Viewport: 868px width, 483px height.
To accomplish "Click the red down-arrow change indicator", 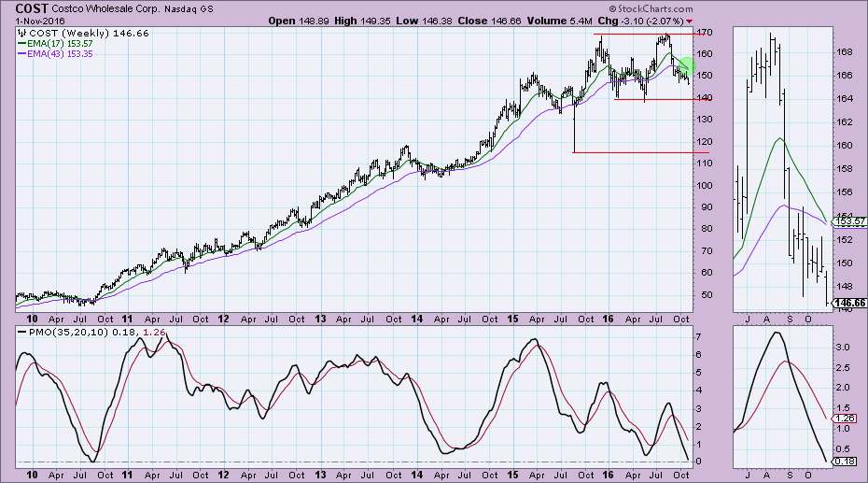I will pos(689,21).
